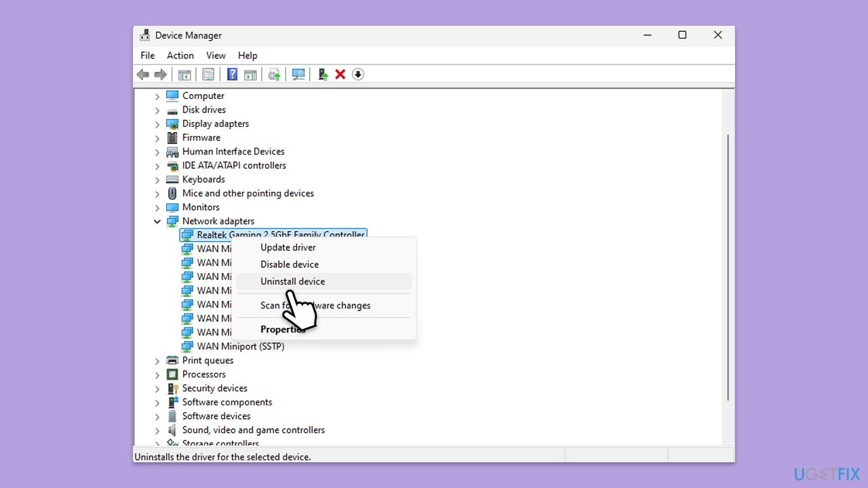The image size is (868, 488).
Task: Select the IDE ATA/ATAPI controllers label
Action: coord(234,165)
